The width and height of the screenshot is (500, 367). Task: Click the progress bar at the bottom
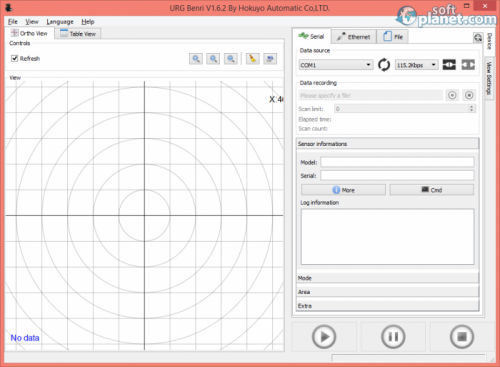pos(408,357)
